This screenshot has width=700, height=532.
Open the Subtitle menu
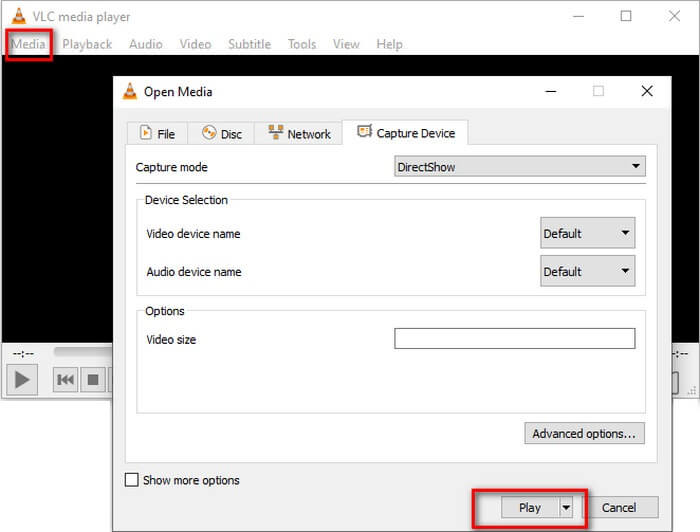[x=249, y=44]
